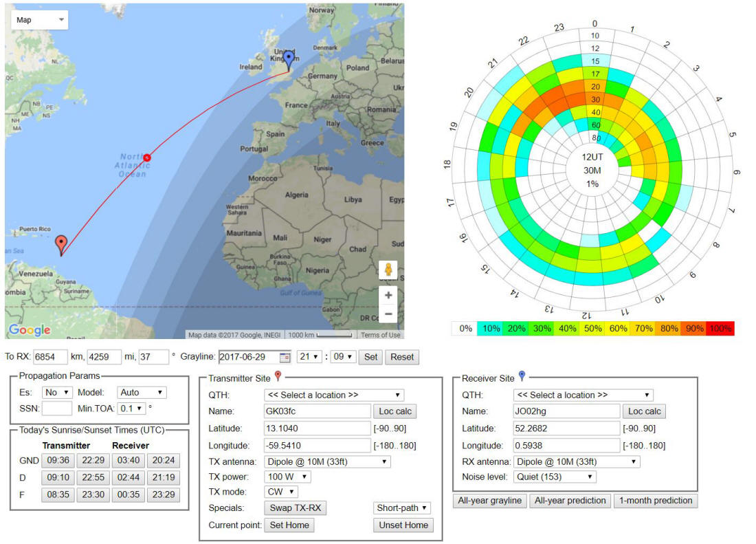This screenshot has width=756, height=544.
Task: Click the Set Home button
Action: (x=289, y=525)
